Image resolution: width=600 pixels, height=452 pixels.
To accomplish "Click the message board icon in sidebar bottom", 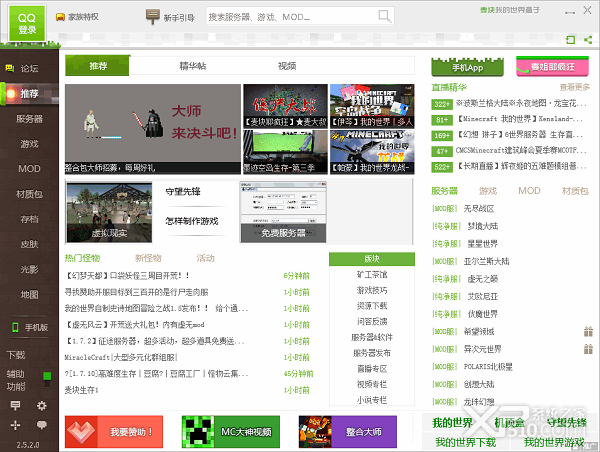I will pyautogui.click(x=15, y=405).
